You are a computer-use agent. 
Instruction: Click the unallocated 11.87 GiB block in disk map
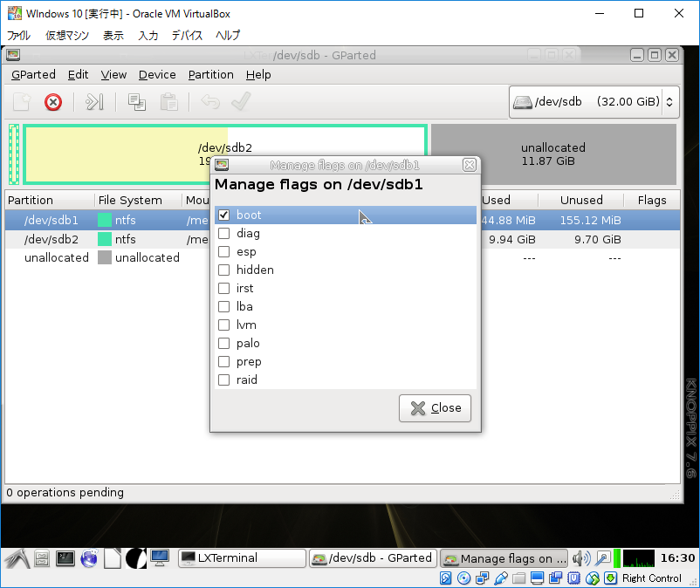coord(553,154)
